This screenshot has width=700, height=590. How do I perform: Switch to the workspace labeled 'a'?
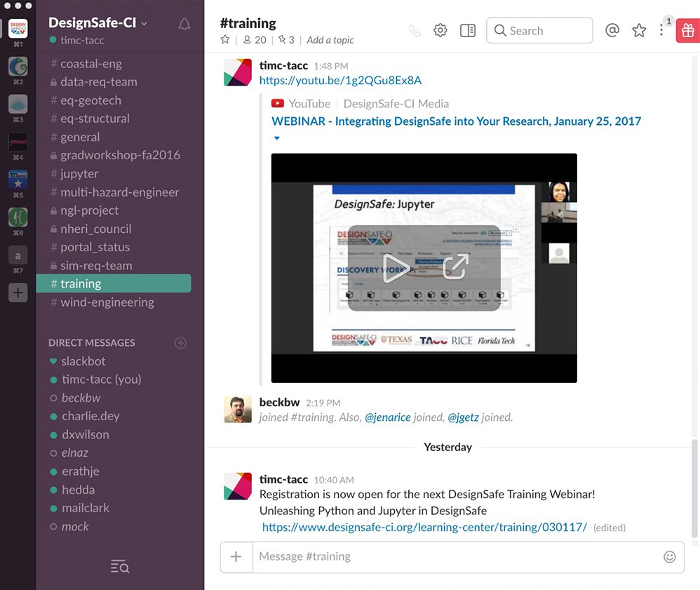click(x=18, y=255)
